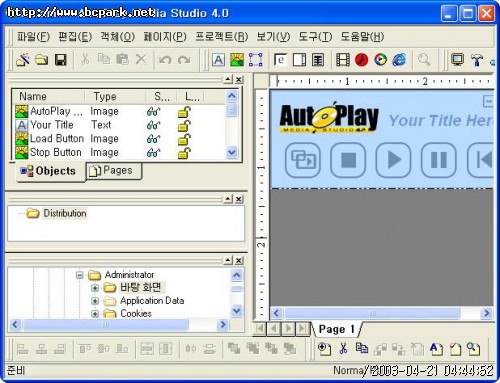Sort objects by the Name column header
Image resolution: width=500 pixels, height=383 pixels.
click(48, 96)
